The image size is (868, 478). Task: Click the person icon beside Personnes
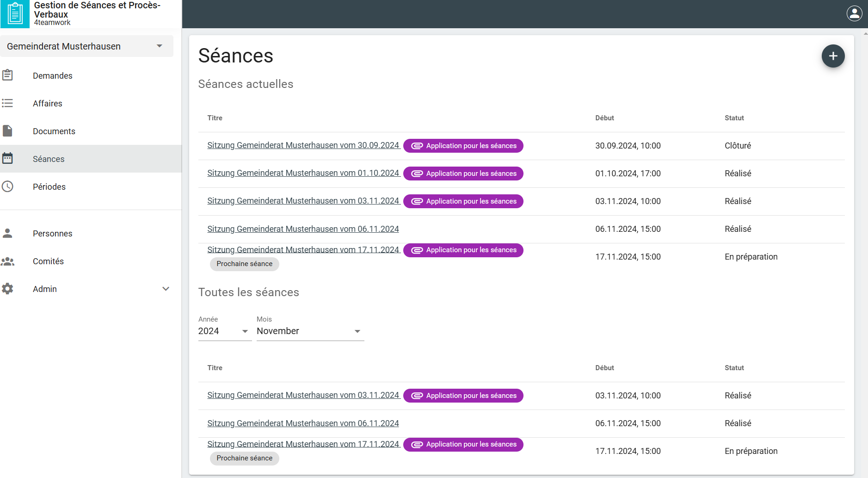(x=8, y=233)
